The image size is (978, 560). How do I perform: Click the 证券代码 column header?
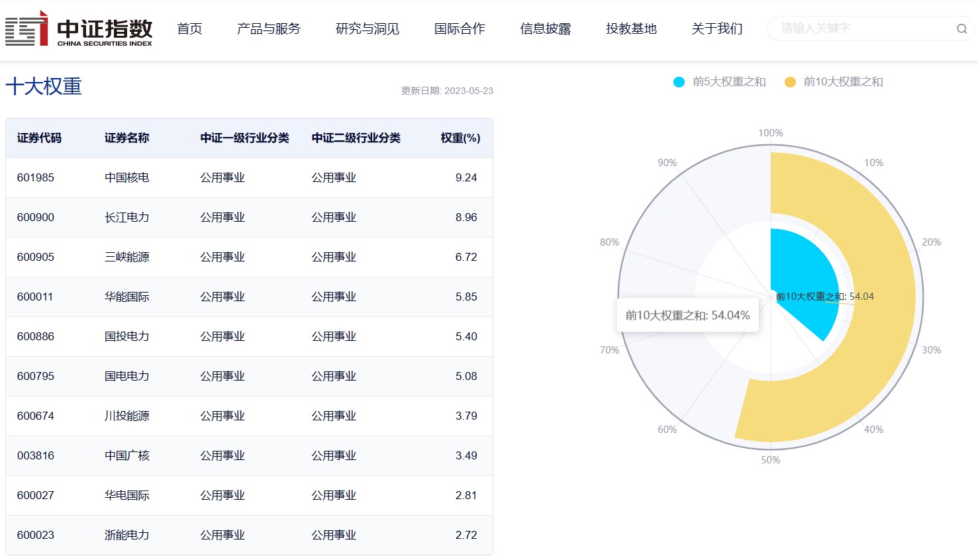(x=39, y=138)
